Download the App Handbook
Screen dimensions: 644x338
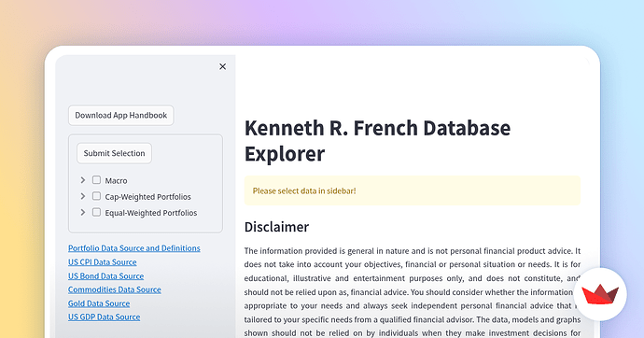tap(120, 116)
